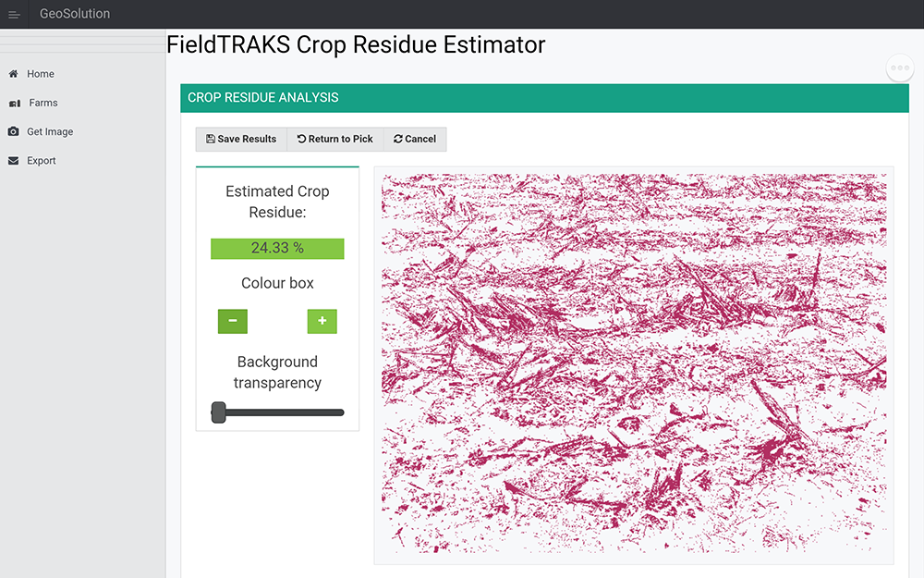Open the floating ellipsis options button
This screenshot has height=578, width=924.
pyautogui.click(x=900, y=68)
